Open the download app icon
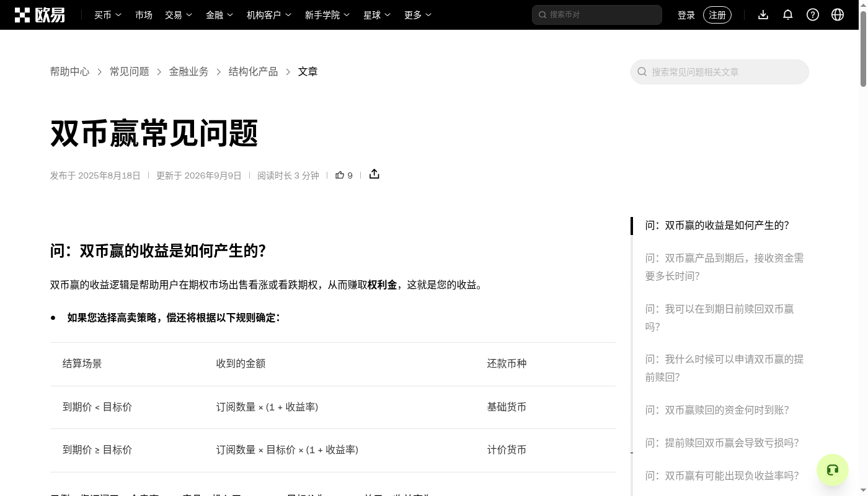868x496 pixels. point(763,15)
